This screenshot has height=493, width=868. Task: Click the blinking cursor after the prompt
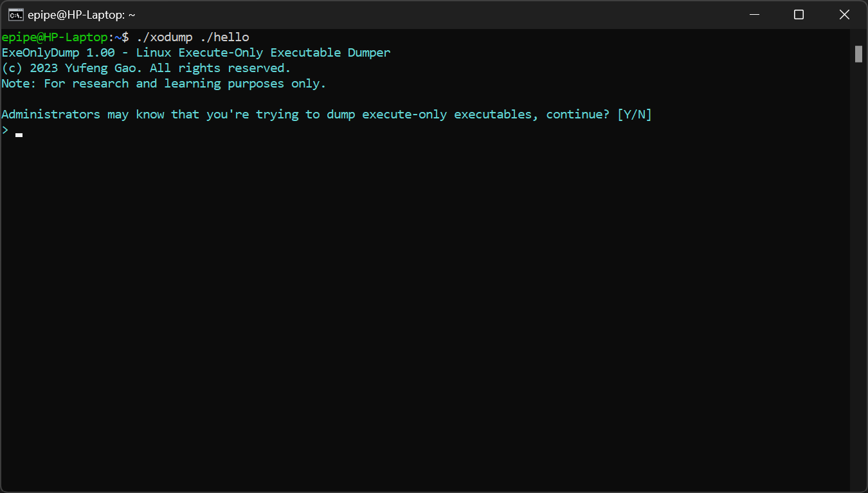click(19, 135)
